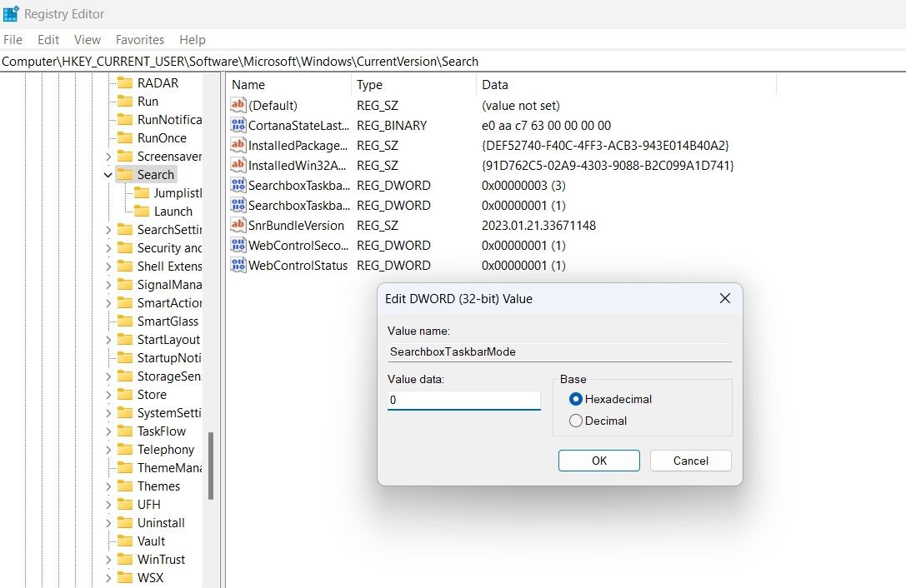Click the WSX folder icon

pyautogui.click(x=125, y=578)
